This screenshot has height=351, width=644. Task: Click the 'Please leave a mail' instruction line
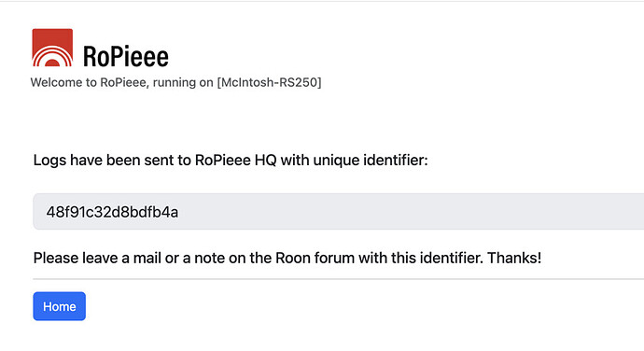pyautogui.click(x=287, y=258)
